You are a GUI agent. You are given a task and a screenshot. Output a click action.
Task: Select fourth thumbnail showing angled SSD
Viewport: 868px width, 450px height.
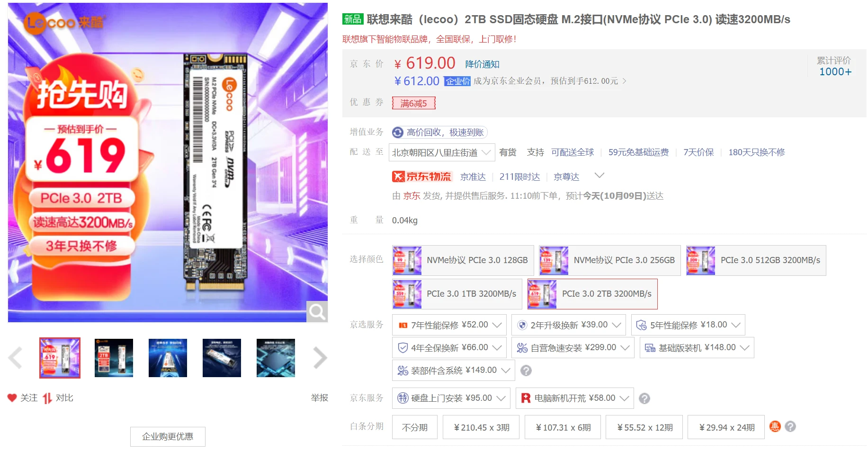click(x=222, y=358)
